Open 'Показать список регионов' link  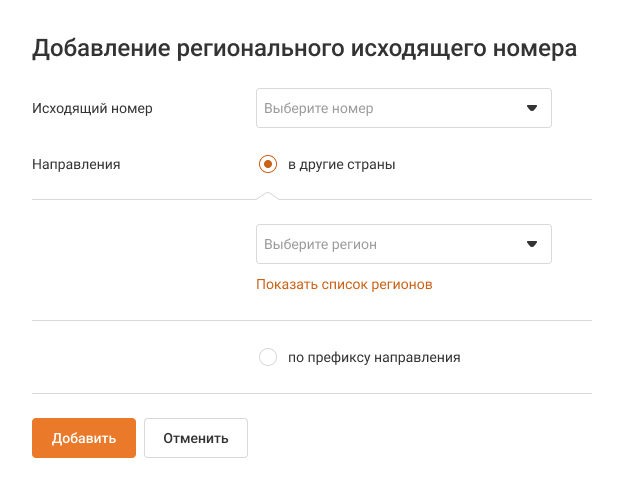344,284
